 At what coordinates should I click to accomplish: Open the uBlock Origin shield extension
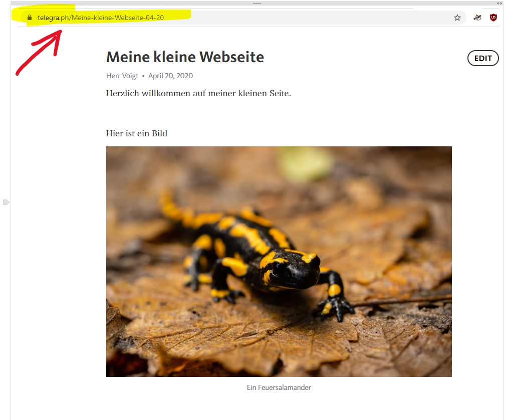[493, 18]
